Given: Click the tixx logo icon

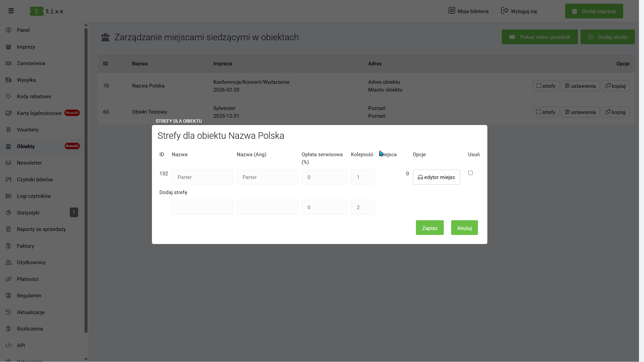Looking at the screenshot, I should (37, 11).
